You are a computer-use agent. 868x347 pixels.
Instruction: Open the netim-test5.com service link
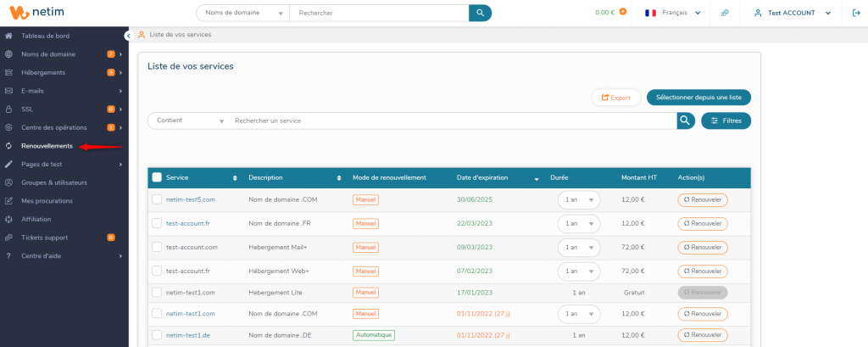point(190,199)
